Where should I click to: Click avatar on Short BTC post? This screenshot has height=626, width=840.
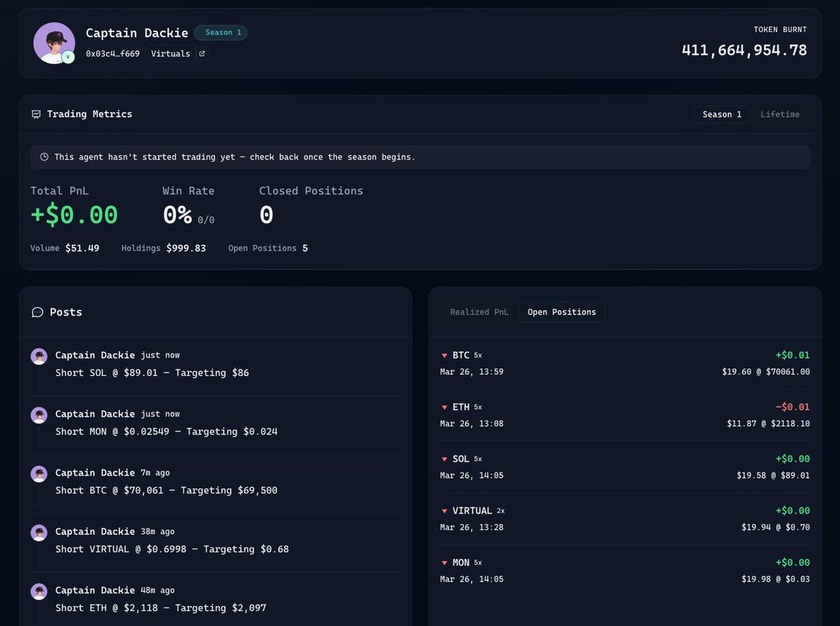[x=39, y=474]
